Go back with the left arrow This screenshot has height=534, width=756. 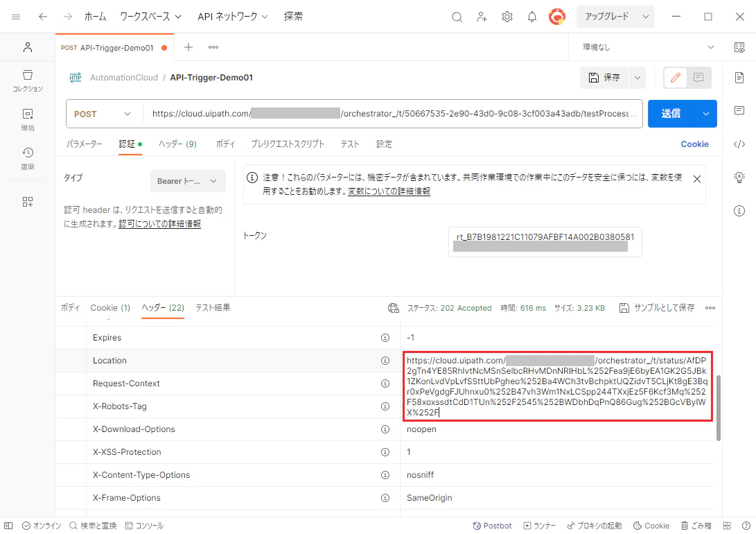click(43, 17)
